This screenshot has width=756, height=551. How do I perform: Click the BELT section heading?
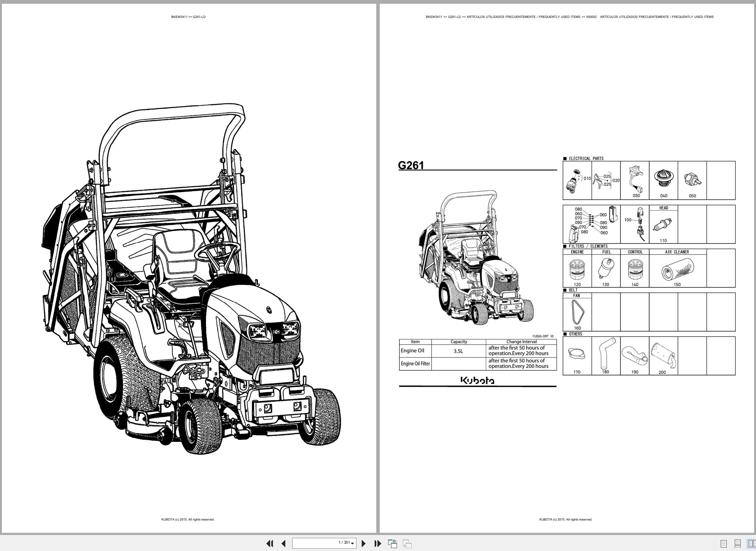(573, 290)
